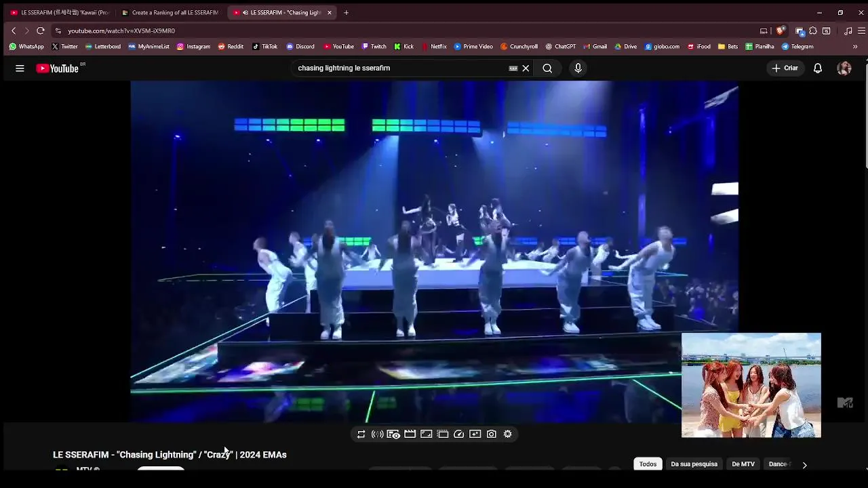
Task: Open the Reddit bookmark
Action: point(231,47)
